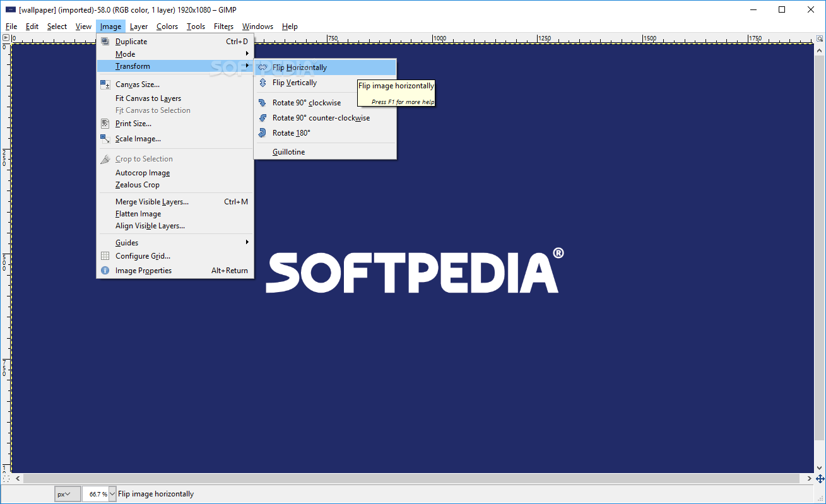Click the Rotate 180° icon
The height and width of the screenshot is (504, 826).
tap(263, 133)
